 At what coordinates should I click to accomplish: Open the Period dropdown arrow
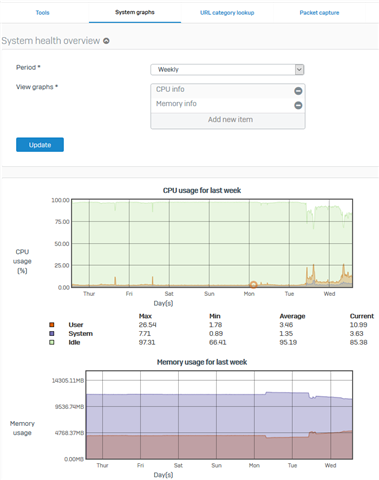299,69
